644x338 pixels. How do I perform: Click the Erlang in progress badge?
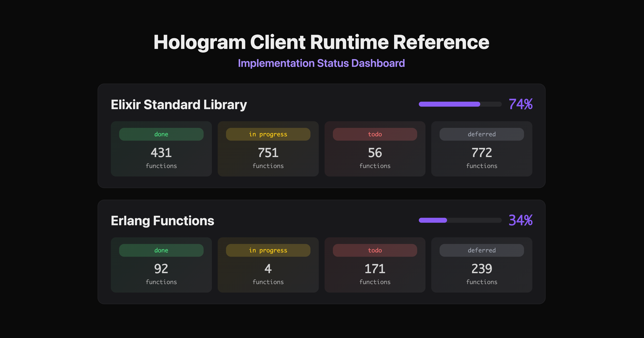pos(268,250)
